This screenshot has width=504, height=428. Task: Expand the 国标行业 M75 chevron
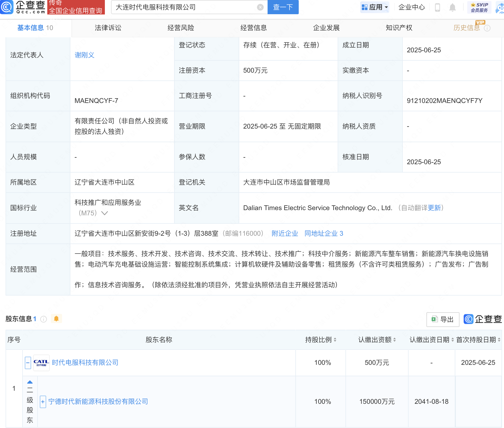pos(105,213)
